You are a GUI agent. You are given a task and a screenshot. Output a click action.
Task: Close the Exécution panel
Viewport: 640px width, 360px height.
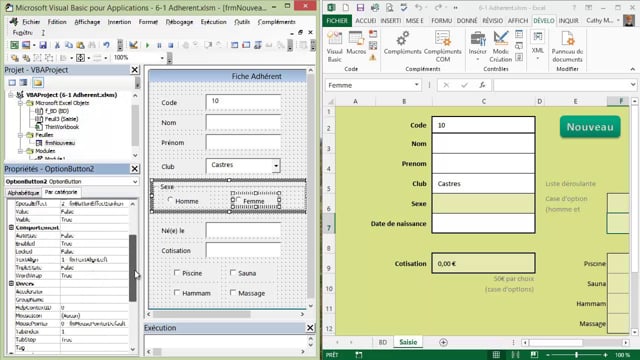(310, 328)
